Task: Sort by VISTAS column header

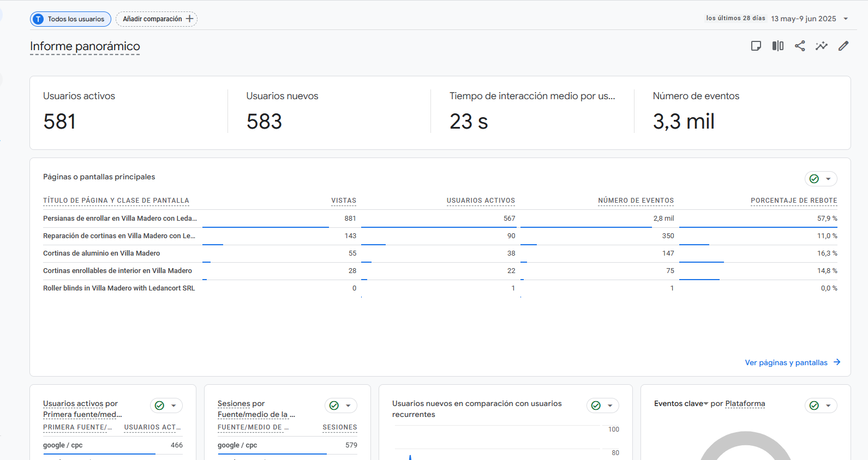Action: pyautogui.click(x=344, y=201)
